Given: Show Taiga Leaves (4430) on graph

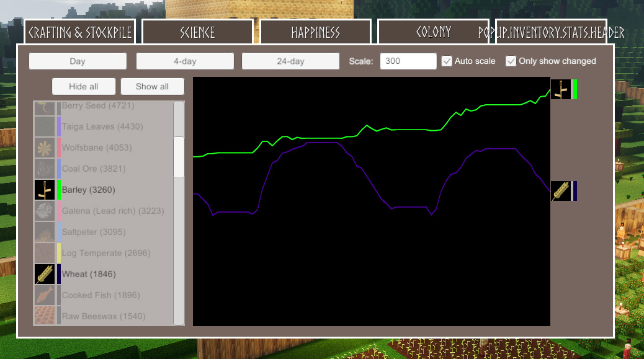Looking at the screenshot, I should (102, 126).
